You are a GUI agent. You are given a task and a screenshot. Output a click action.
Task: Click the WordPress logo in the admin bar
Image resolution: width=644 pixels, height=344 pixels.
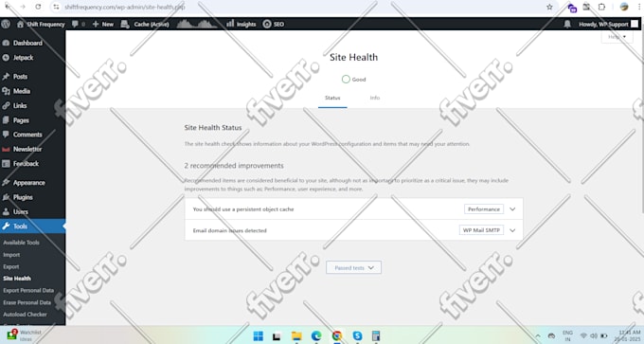tap(6, 24)
